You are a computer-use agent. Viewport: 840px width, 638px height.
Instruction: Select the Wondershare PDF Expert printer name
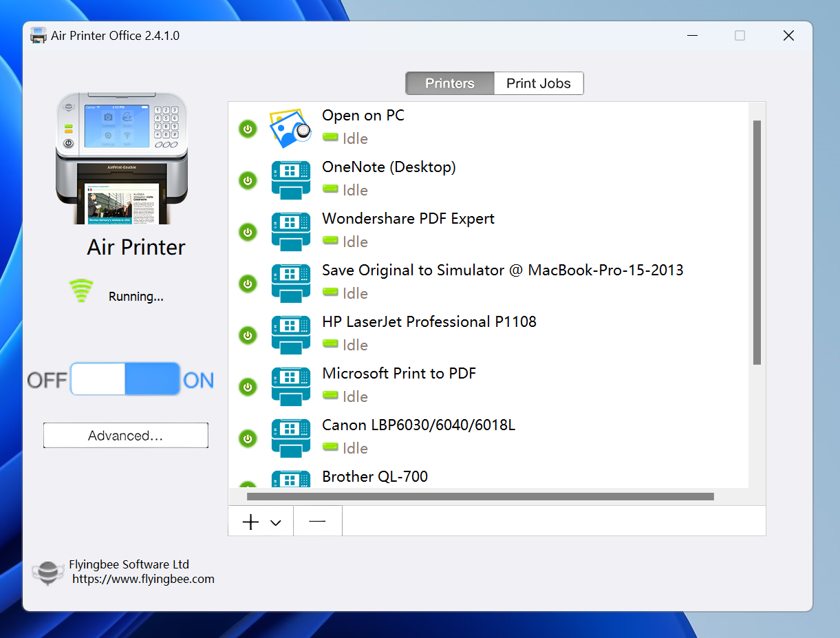[409, 219]
